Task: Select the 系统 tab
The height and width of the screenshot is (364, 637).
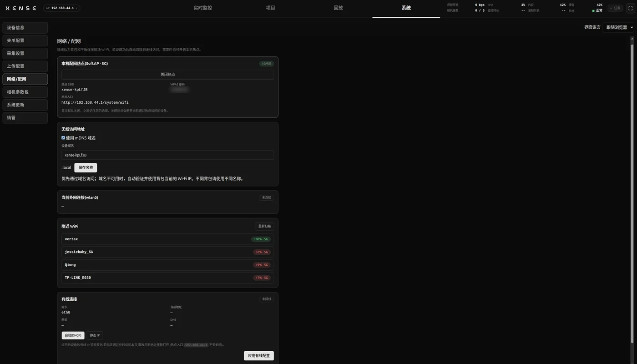Action: [406, 8]
